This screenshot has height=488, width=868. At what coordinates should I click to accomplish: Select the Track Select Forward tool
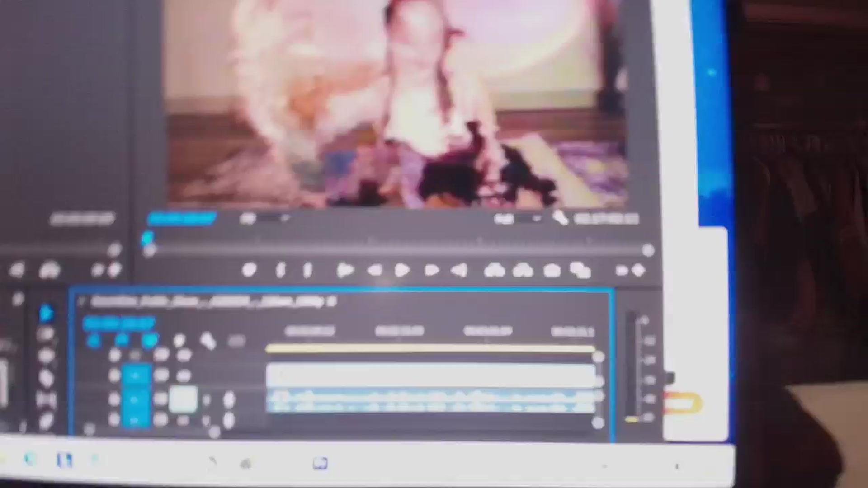tap(46, 334)
